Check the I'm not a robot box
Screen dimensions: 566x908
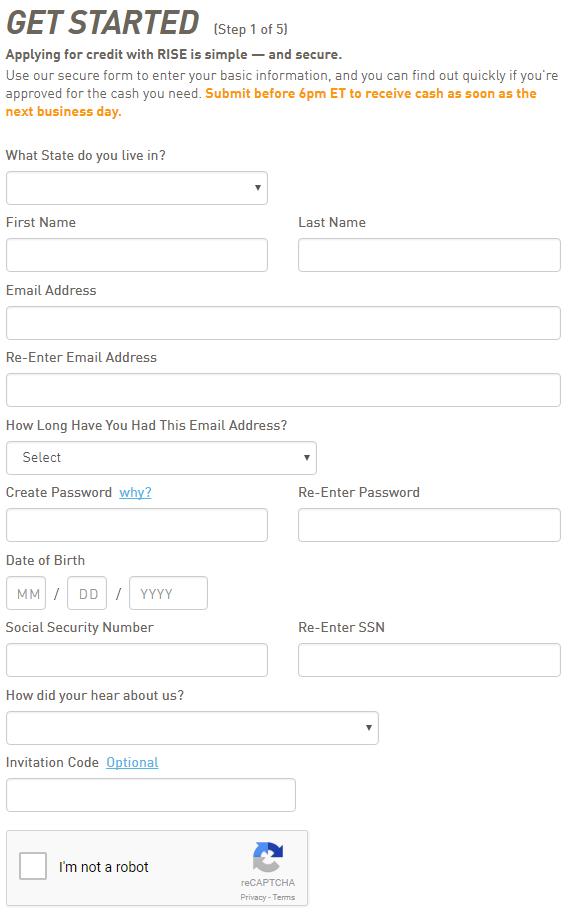coord(33,866)
